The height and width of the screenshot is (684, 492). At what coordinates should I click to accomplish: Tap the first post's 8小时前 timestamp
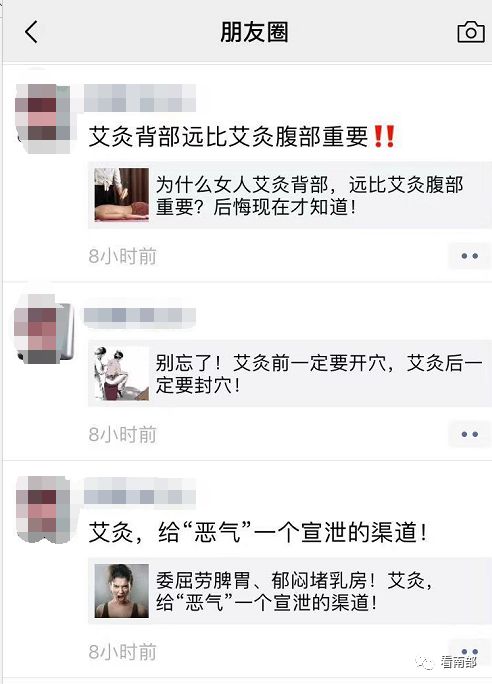tap(123, 256)
